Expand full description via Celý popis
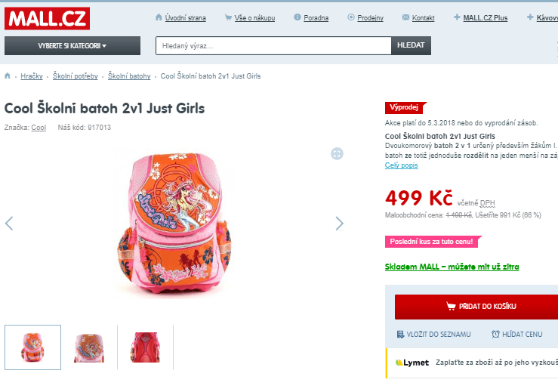Screen dimensions: 558x392 [401, 165]
